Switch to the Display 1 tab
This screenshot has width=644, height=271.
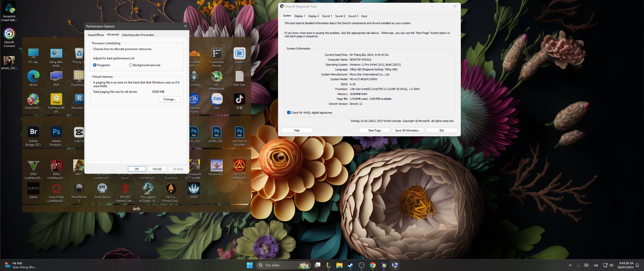pyautogui.click(x=299, y=16)
